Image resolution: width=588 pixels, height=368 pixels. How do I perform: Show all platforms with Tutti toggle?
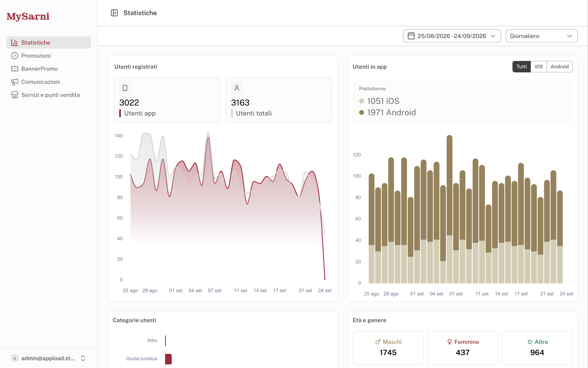point(522,67)
